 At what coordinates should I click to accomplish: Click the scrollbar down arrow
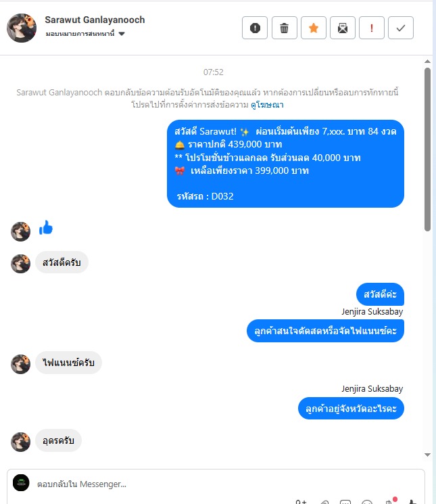coord(427,455)
